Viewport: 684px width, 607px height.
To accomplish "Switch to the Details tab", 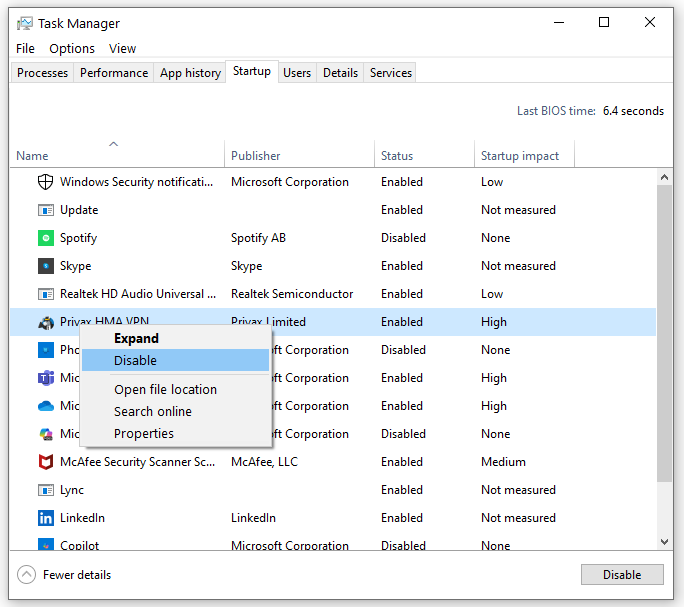I will click(340, 72).
